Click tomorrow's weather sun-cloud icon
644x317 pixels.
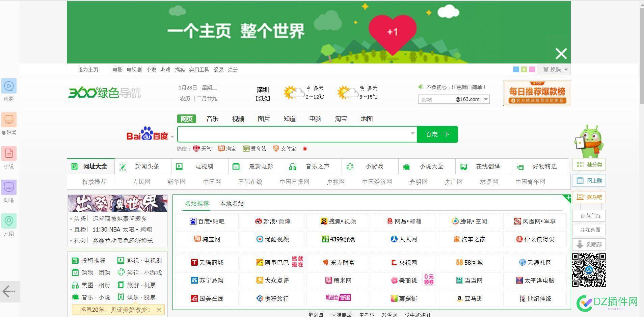[347, 92]
